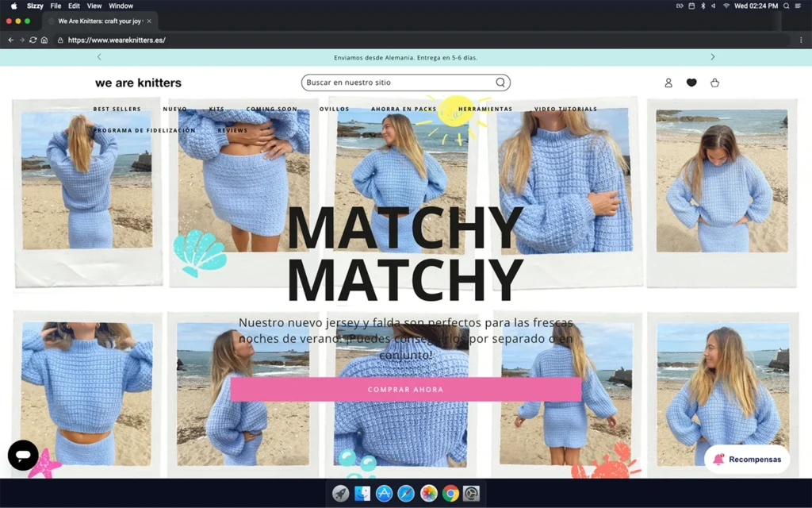Focus the 'Buscar en nuestro sitio' field

pyautogui.click(x=396, y=83)
